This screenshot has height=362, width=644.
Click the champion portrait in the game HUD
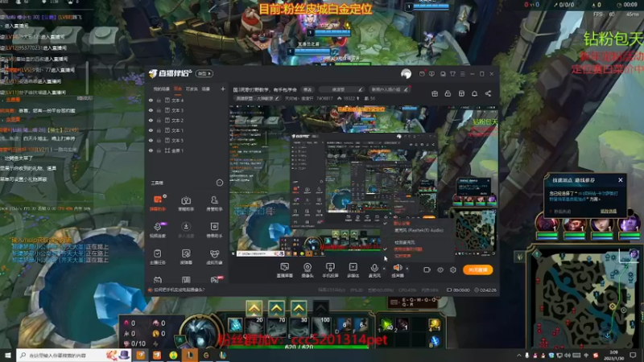(x=200, y=332)
